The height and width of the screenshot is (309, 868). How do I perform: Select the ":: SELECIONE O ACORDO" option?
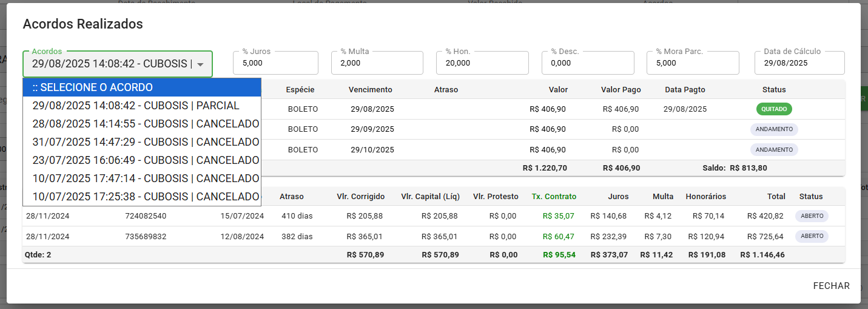pyautogui.click(x=142, y=87)
